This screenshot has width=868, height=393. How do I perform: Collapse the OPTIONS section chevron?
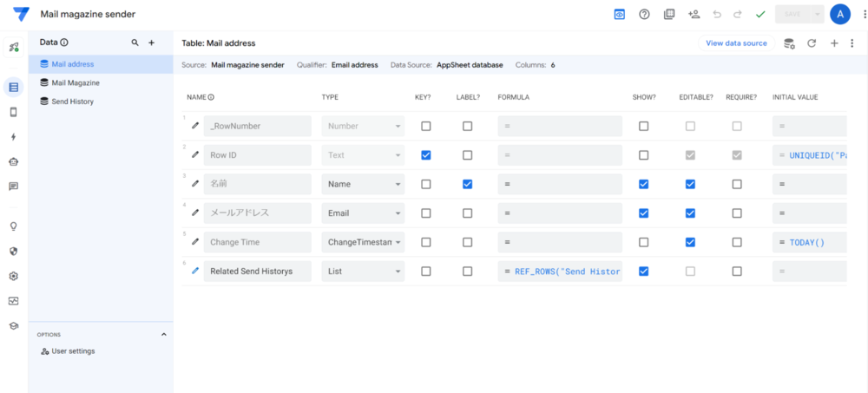point(163,334)
